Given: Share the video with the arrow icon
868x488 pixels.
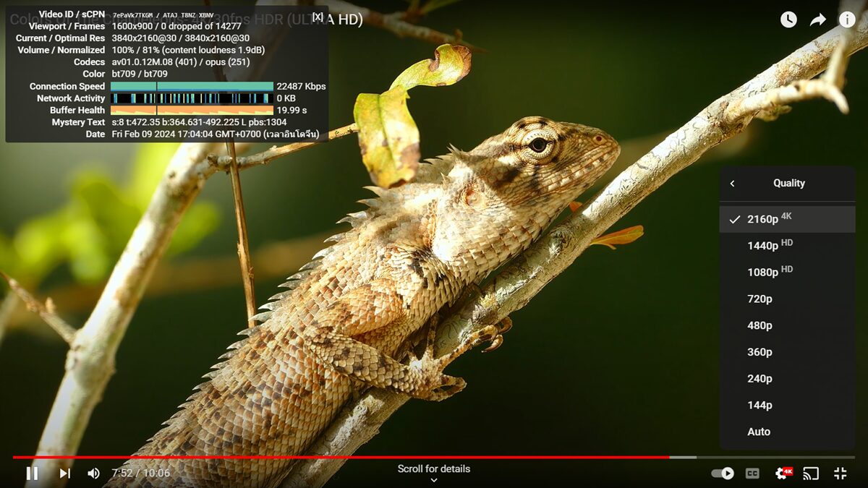Looking at the screenshot, I should pos(818,20).
